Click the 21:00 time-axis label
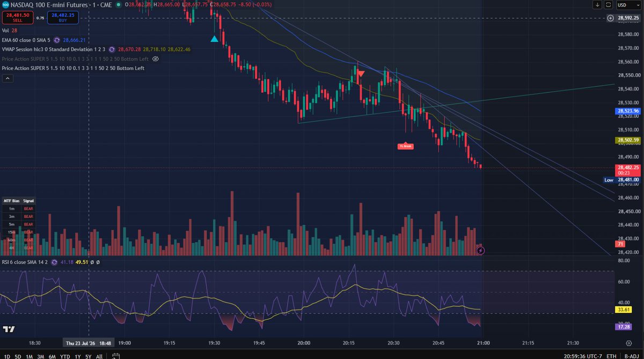The height and width of the screenshot is (359, 644). 482,343
